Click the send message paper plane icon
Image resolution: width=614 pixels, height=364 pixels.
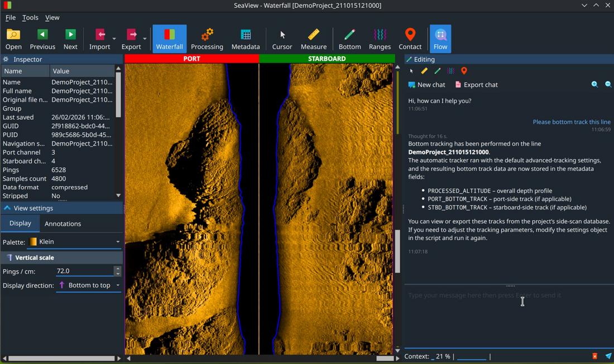tap(608, 356)
